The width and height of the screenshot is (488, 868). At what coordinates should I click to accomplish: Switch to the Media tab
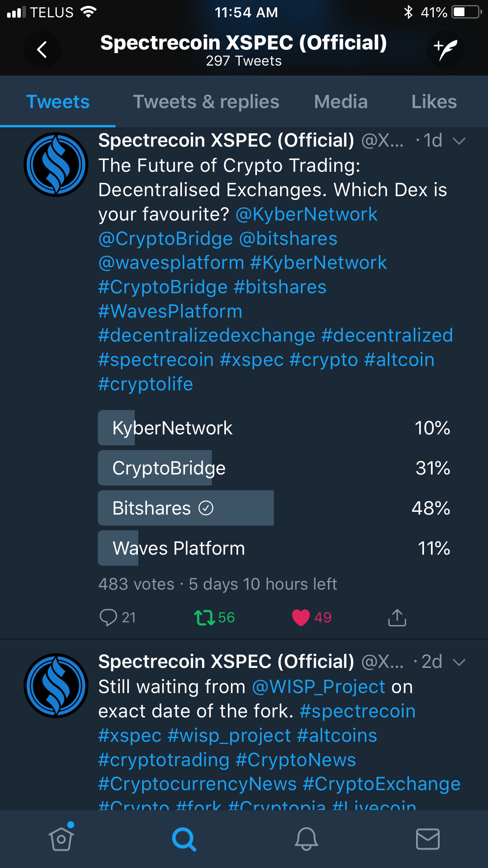pos(341,102)
